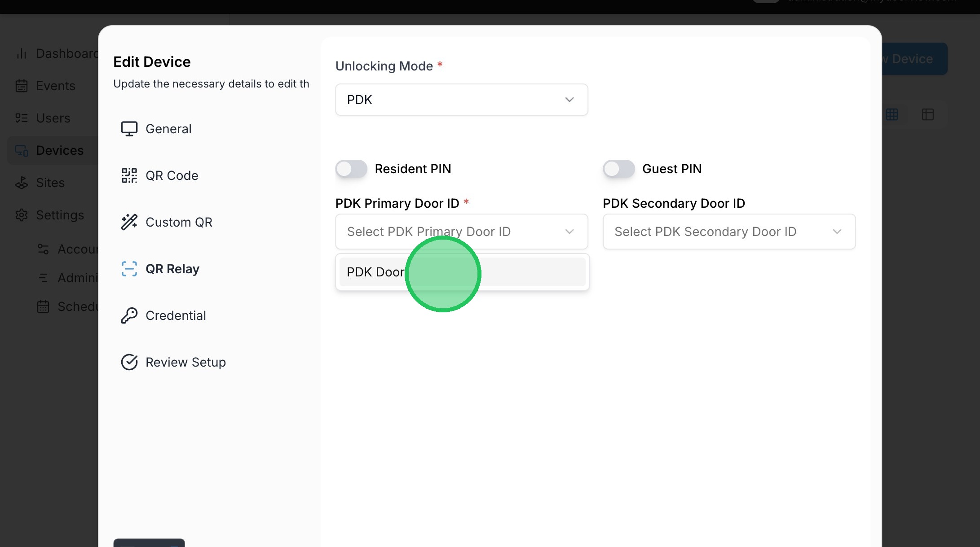Click the QR Relay scan icon
This screenshot has width=980, height=547.
[129, 269]
